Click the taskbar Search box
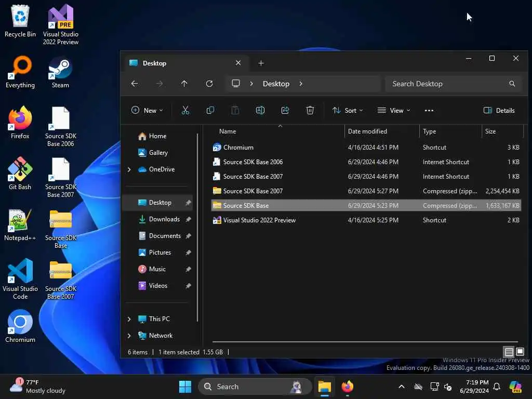Screen dimensions: 532x399 (x=255, y=387)
